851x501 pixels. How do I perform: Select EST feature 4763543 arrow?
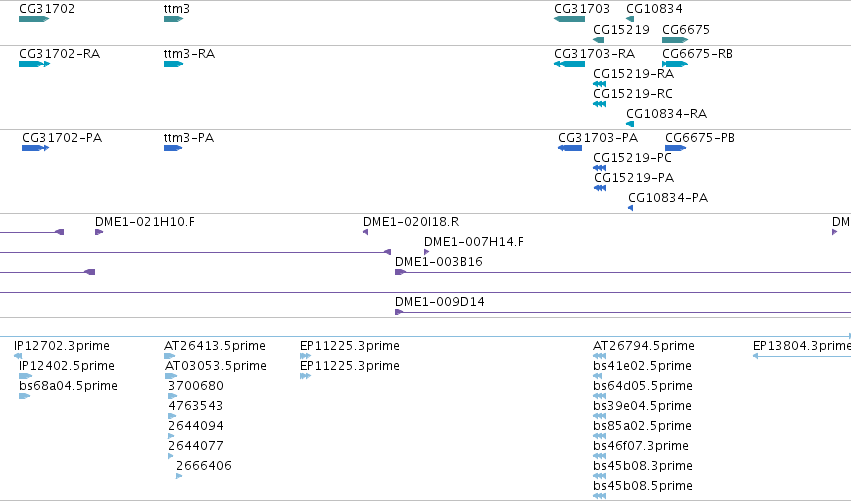(x=172, y=416)
